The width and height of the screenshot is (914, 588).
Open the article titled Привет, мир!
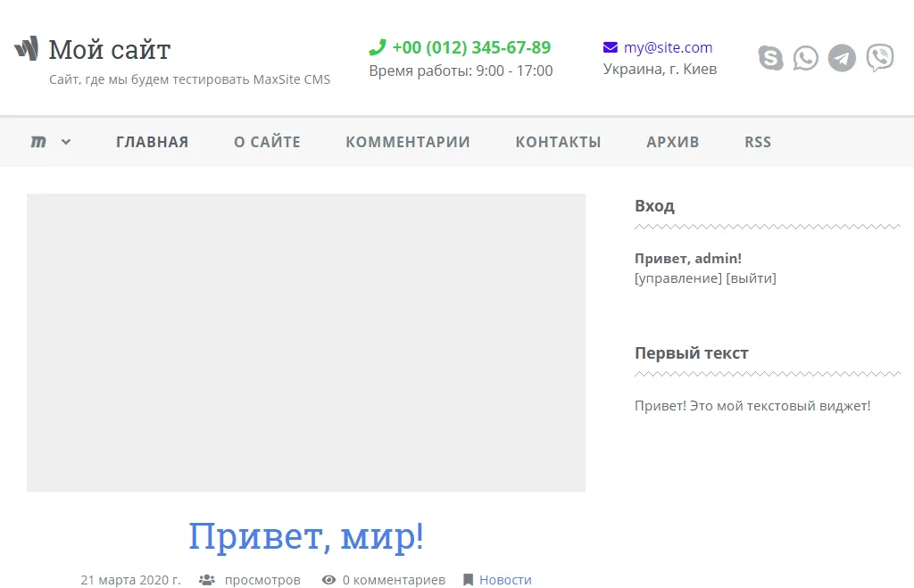tap(306, 535)
